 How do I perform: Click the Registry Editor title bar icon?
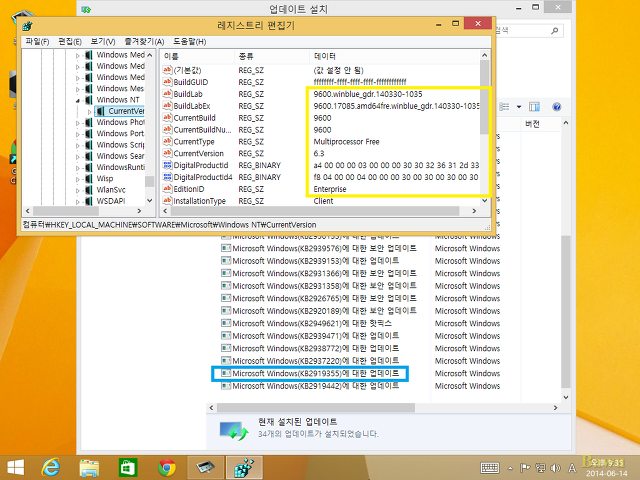27,26
